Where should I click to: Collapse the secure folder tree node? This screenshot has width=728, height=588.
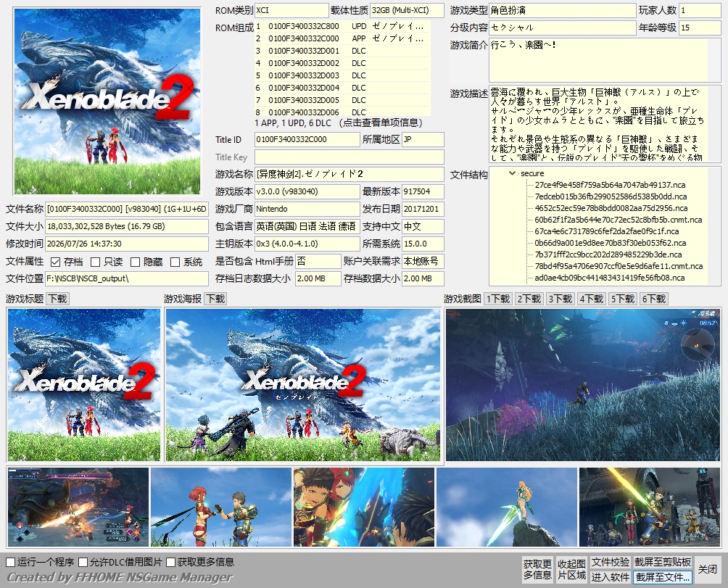[x=512, y=173]
